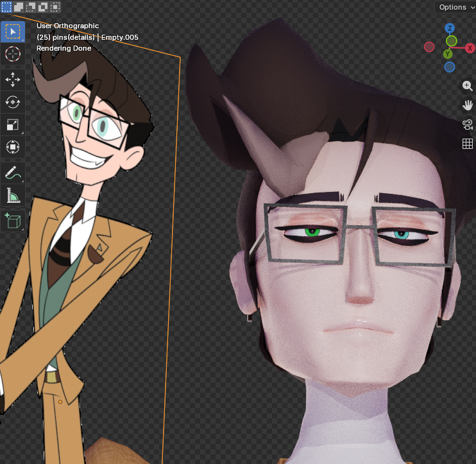
Task: Select the Scale tool
Action: (12, 125)
